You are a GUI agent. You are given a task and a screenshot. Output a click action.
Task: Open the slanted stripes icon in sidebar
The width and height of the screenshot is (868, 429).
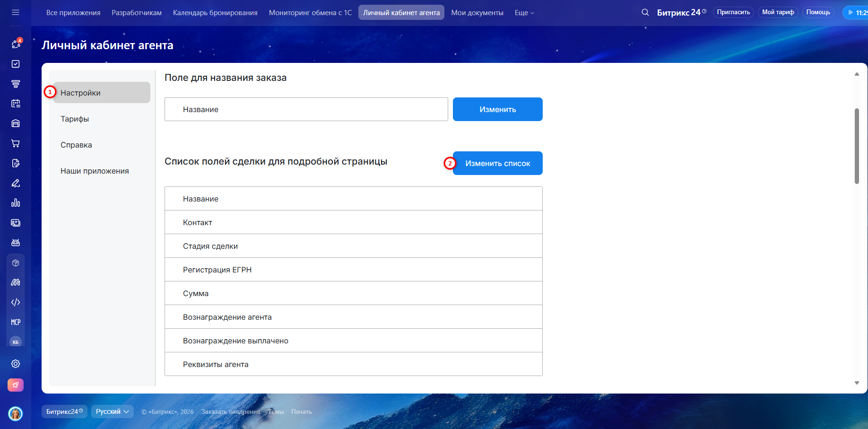coord(16,282)
